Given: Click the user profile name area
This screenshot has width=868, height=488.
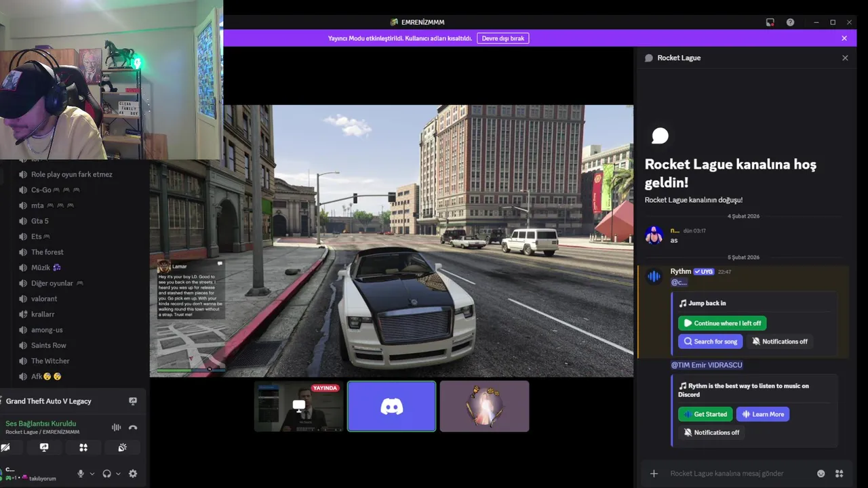Looking at the screenshot, I should point(31,474).
